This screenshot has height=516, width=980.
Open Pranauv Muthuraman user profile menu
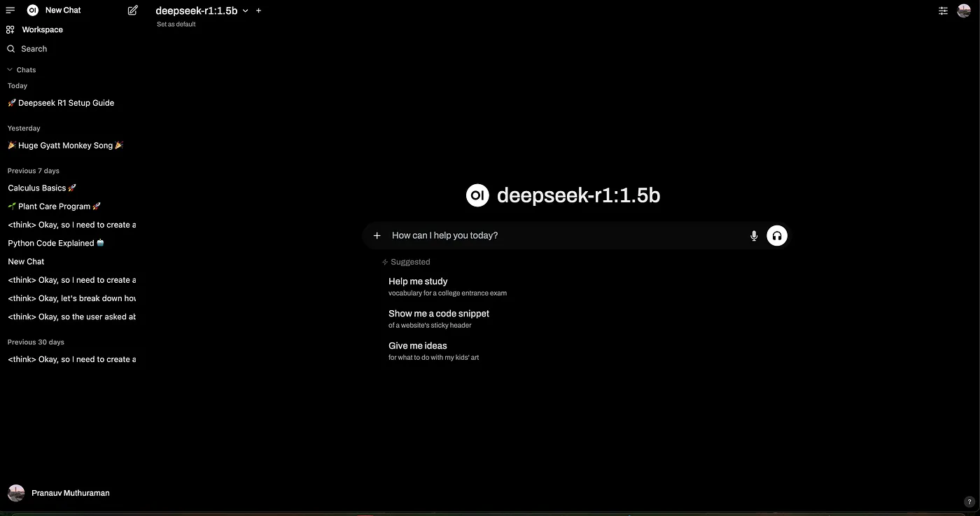pyautogui.click(x=59, y=493)
